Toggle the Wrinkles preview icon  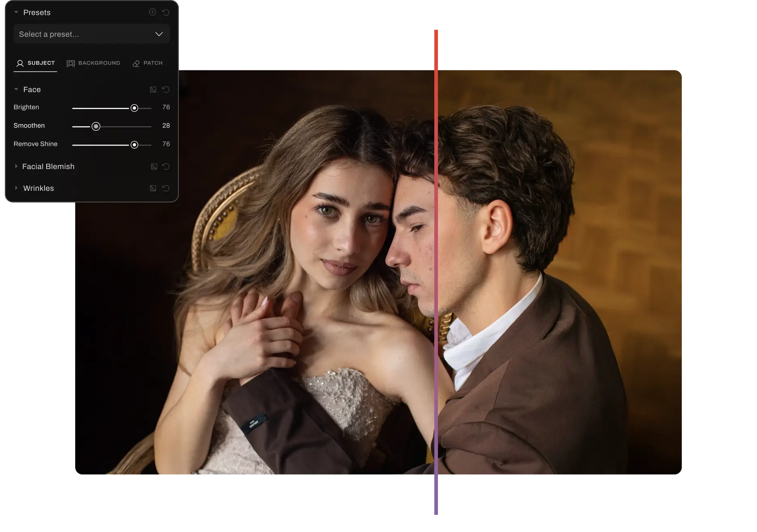coord(153,188)
